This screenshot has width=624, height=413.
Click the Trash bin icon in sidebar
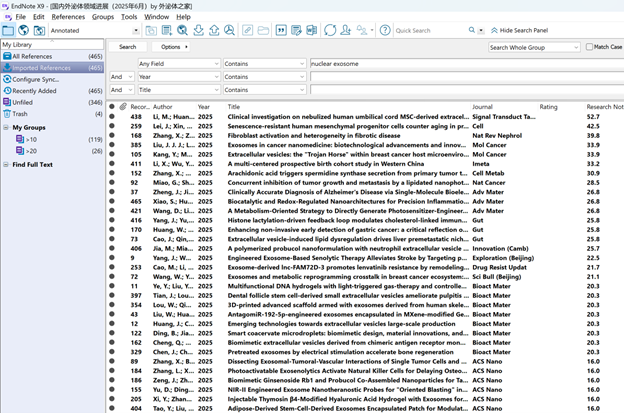point(7,114)
